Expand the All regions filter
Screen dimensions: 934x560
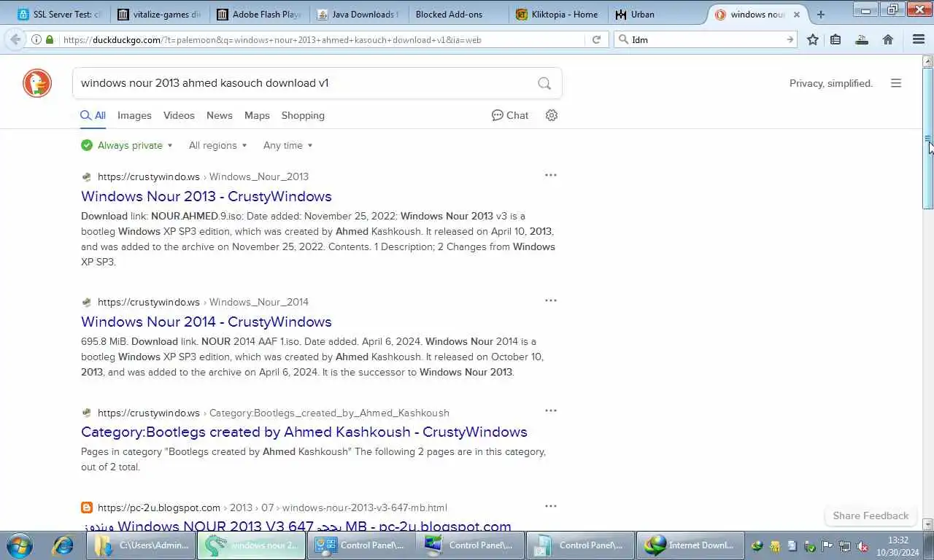pos(217,145)
